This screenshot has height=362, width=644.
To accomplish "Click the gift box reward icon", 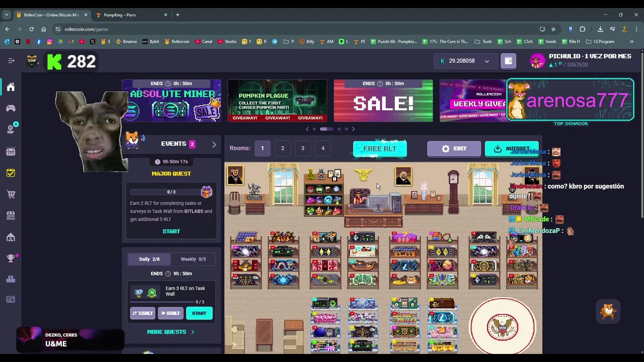I will pos(206,192).
